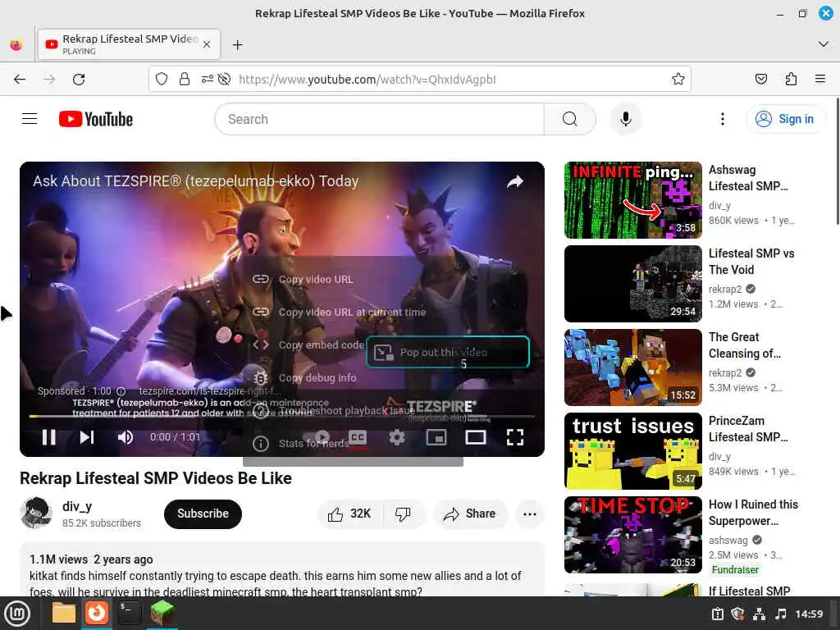Image resolution: width=840 pixels, height=630 pixels.
Task: List all tabs dropdown arrow
Action: (x=824, y=44)
